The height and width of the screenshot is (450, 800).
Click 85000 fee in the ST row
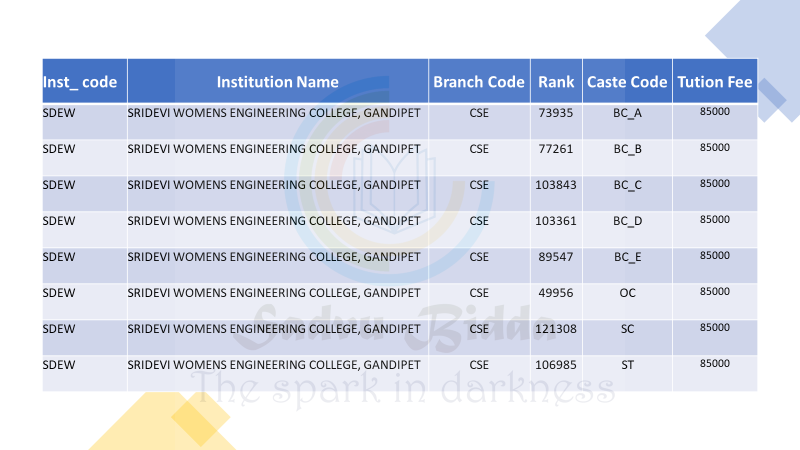pos(715,363)
